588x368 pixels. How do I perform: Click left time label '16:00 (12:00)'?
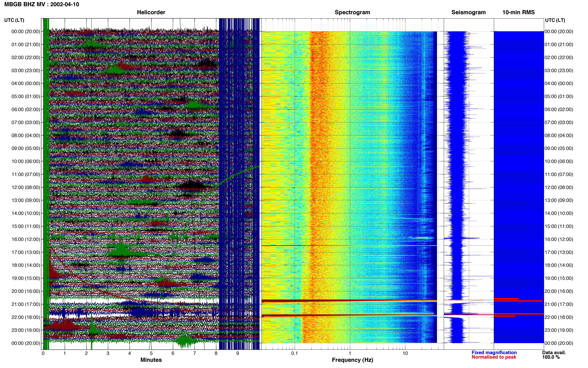26,239
